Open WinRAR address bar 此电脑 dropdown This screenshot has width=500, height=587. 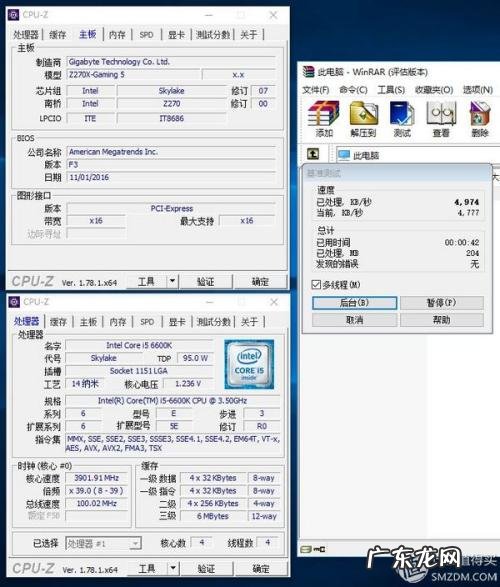(418, 155)
